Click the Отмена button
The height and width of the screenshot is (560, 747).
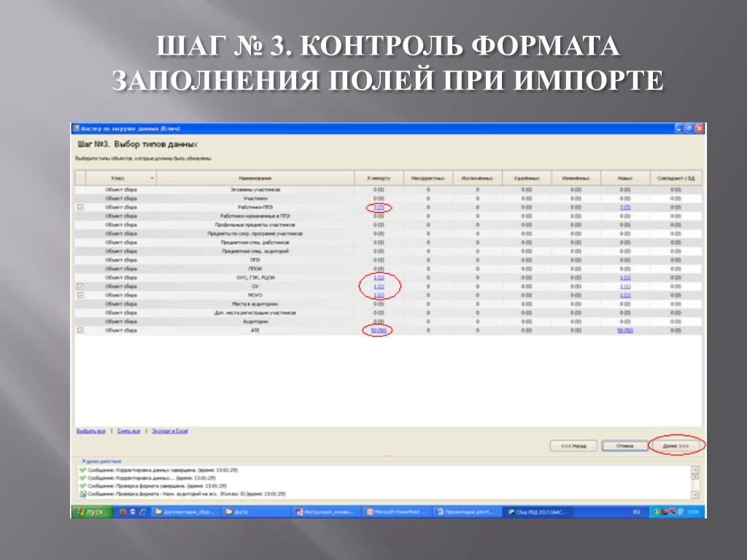coord(624,446)
